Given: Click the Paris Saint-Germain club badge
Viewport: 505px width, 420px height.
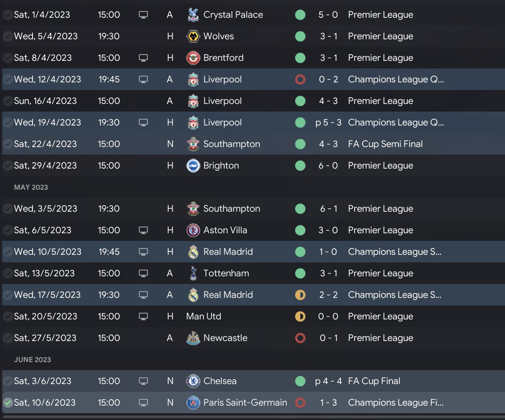Looking at the screenshot, I should click(193, 403).
